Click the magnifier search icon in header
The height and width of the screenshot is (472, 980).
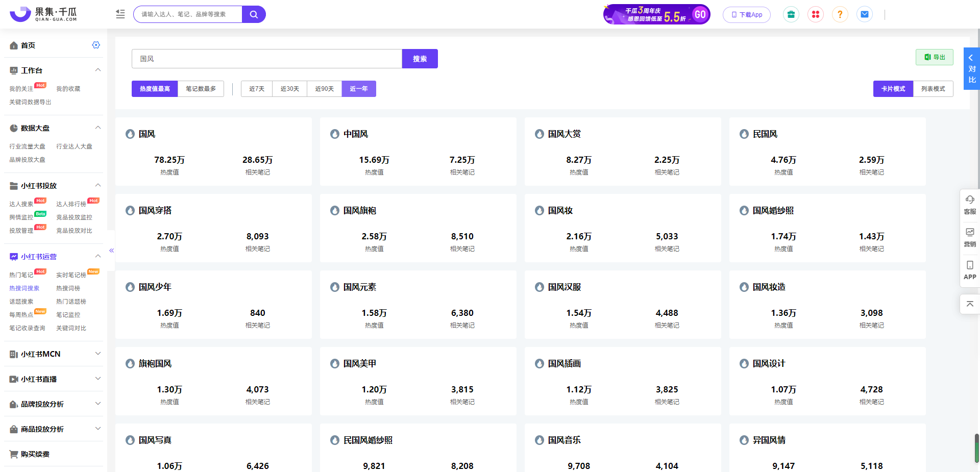[x=254, y=14]
